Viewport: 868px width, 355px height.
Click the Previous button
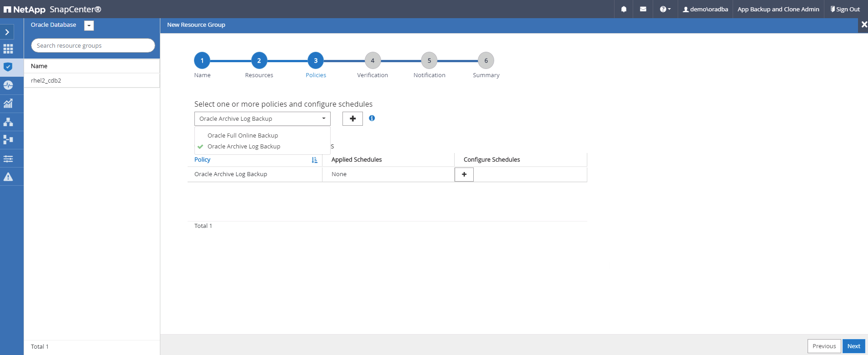824,346
